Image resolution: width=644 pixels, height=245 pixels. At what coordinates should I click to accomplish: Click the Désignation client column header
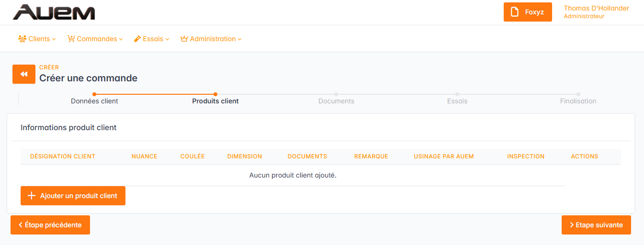pyautogui.click(x=63, y=156)
